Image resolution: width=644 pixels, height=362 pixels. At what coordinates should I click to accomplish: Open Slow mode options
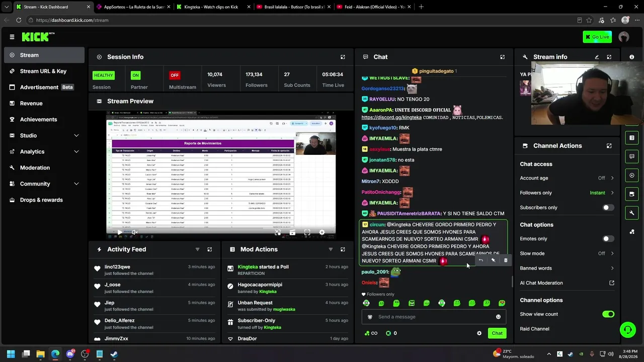pos(567,253)
